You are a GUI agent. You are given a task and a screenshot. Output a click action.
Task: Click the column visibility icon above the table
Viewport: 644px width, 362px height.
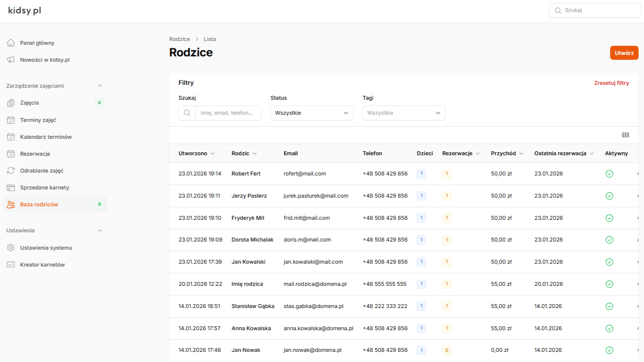click(x=625, y=135)
